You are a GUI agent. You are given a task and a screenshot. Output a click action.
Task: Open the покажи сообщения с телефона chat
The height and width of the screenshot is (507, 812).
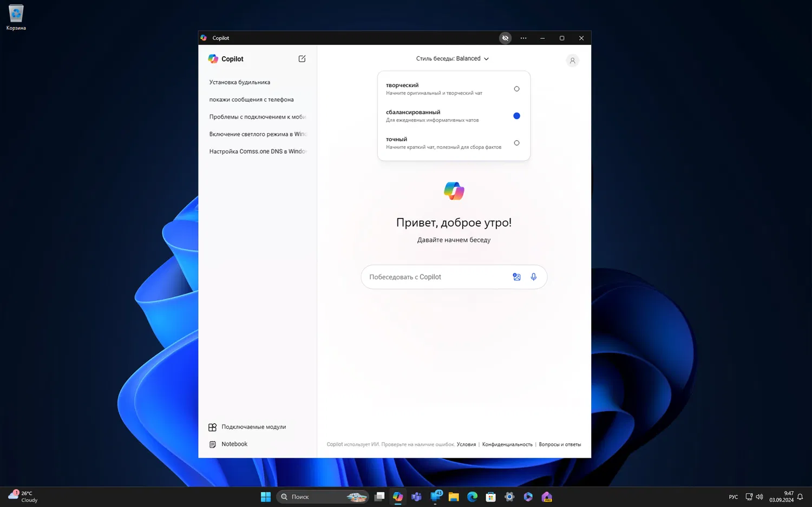point(252,100)
